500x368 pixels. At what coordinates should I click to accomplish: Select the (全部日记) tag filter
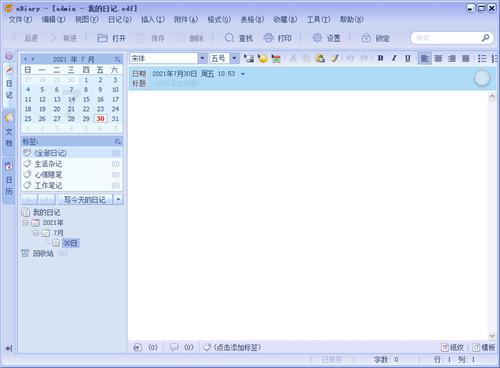pyautogui.click(x=72, y=153)
